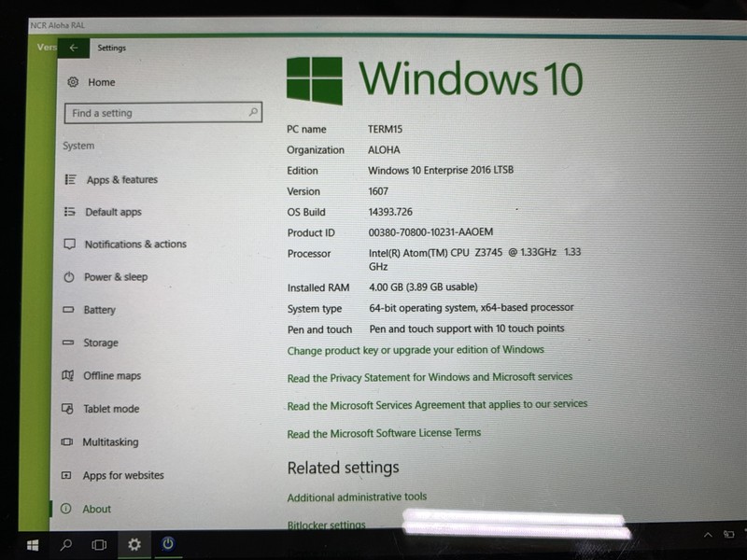
Task: Open Default apps section
Action: (x=113, y=212)
